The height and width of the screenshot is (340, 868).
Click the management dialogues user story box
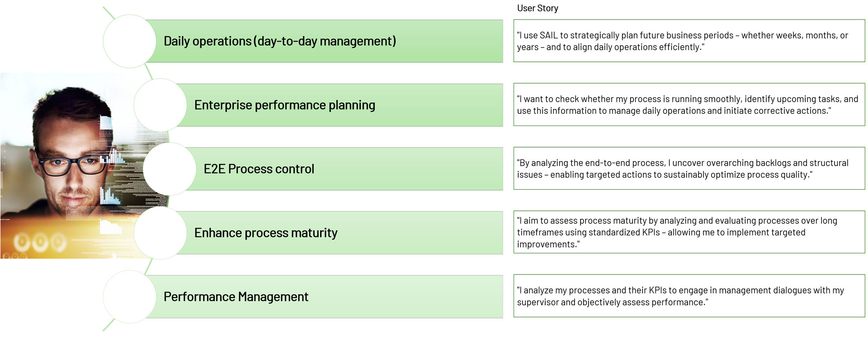click(x=689, y=296)
